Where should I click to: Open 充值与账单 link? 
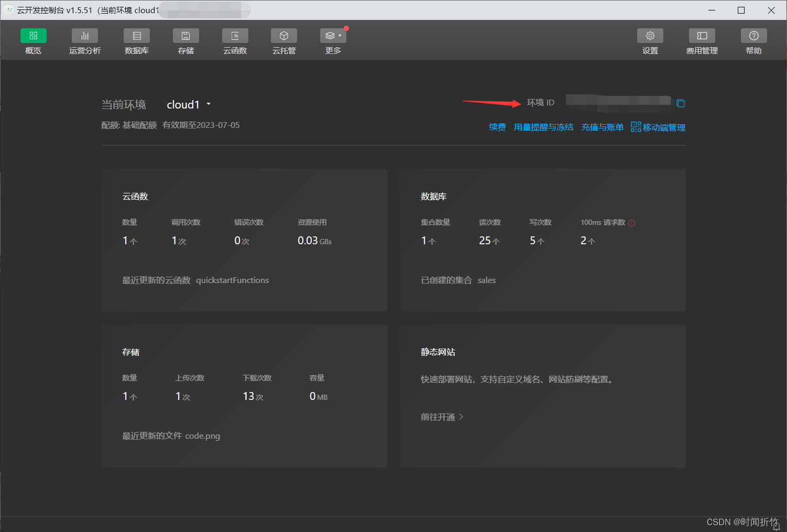pyautogui.click(x=603, y=127)
